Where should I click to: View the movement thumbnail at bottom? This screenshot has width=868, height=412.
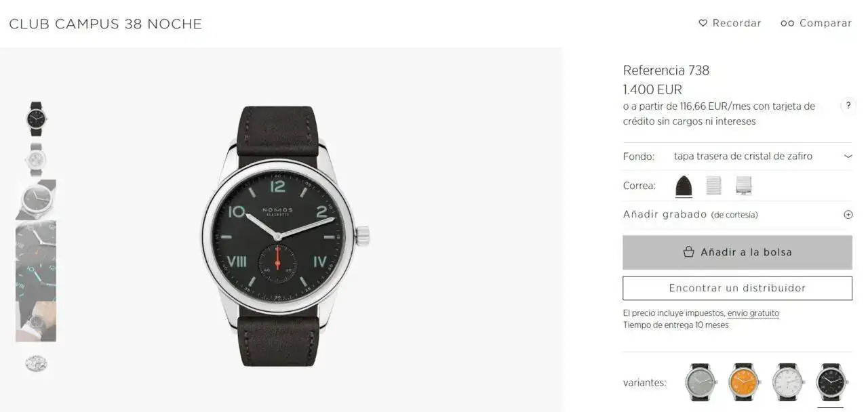click(36, 363)
